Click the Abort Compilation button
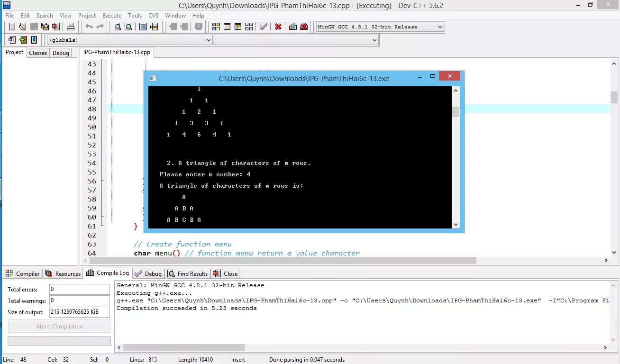This screenshot has height=364, width=620. click(59, 326)
